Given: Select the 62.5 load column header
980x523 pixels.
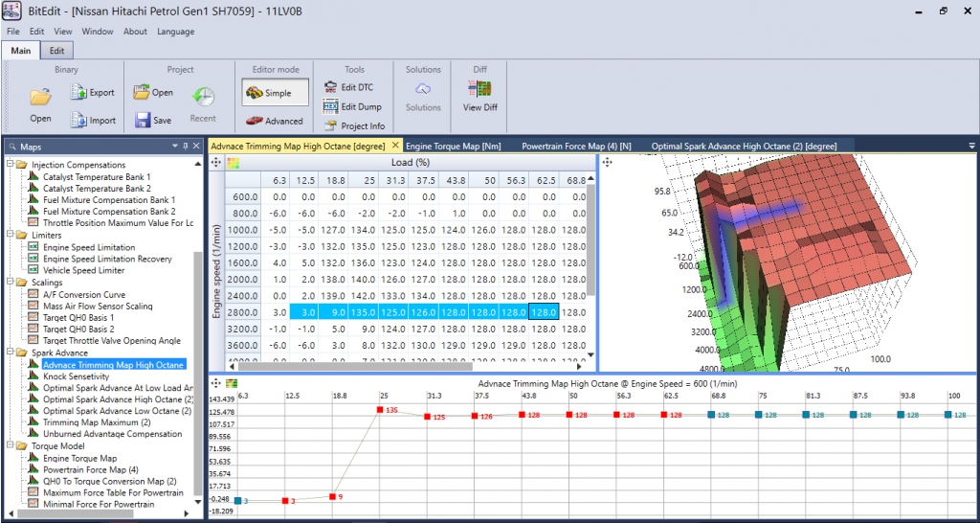Looking at the screenshot, I should (544, 180).
